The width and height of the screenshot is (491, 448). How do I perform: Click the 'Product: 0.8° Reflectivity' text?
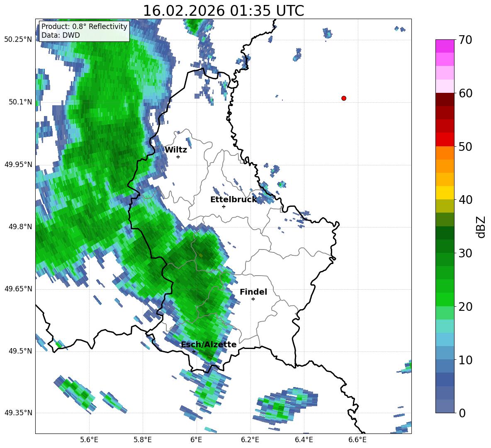pyautogui.click(x=84, y=27)
